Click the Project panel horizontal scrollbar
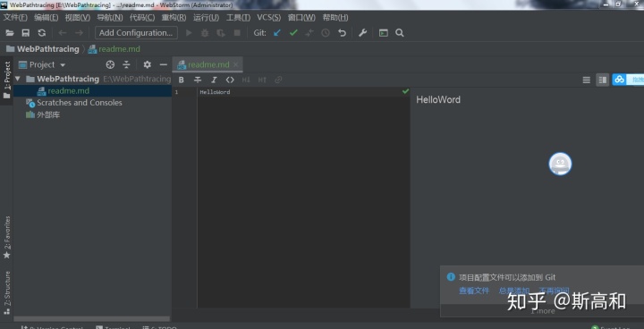The width and height of the screenshot is (644, 329). click(x=91, y=319)
